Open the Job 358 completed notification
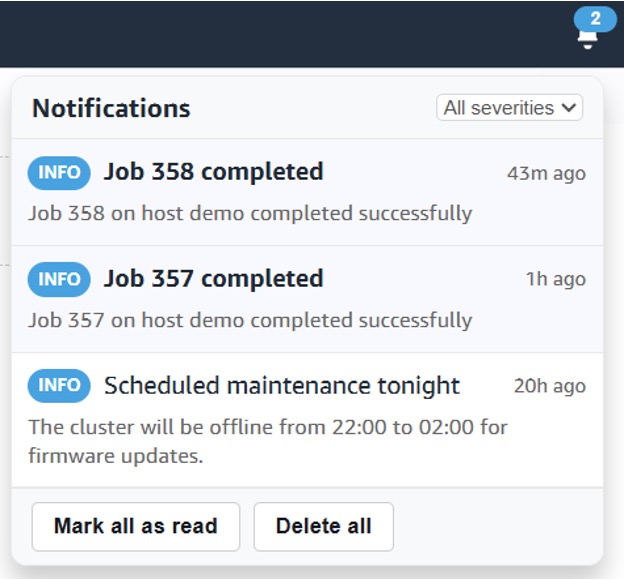This screenshot has height=580, width=624. (x=213, y=172)
